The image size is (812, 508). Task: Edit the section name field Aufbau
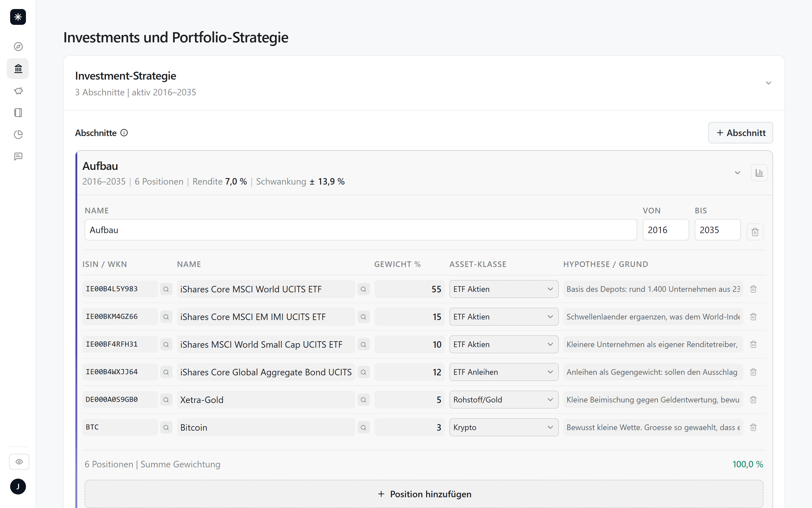(x=361, y=230)
